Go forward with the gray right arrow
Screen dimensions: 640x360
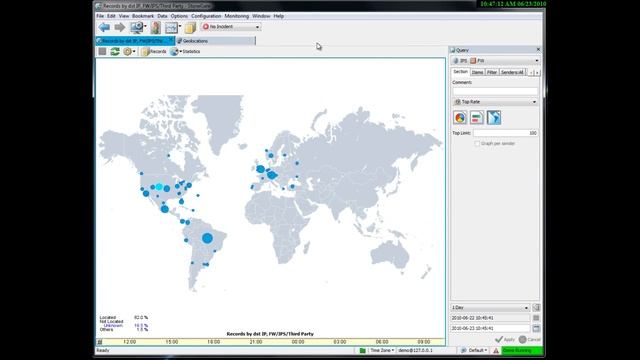tap(120, 27)
